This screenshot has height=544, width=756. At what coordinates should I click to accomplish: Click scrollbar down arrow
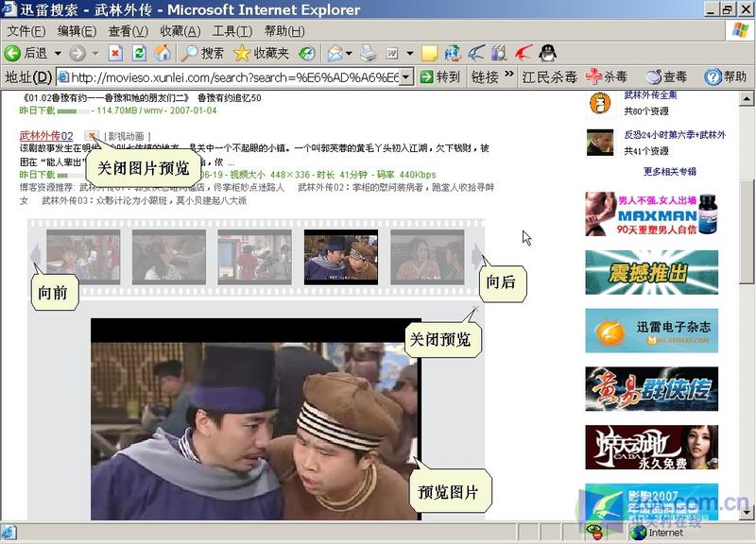click(747, 513)
